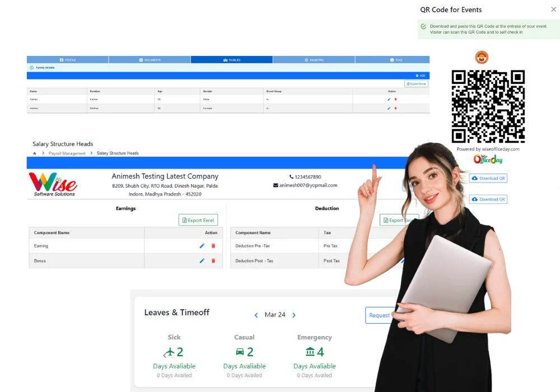Open the Profile tab
The width and height of the screenshot is (560, 392).
[68, 60]
